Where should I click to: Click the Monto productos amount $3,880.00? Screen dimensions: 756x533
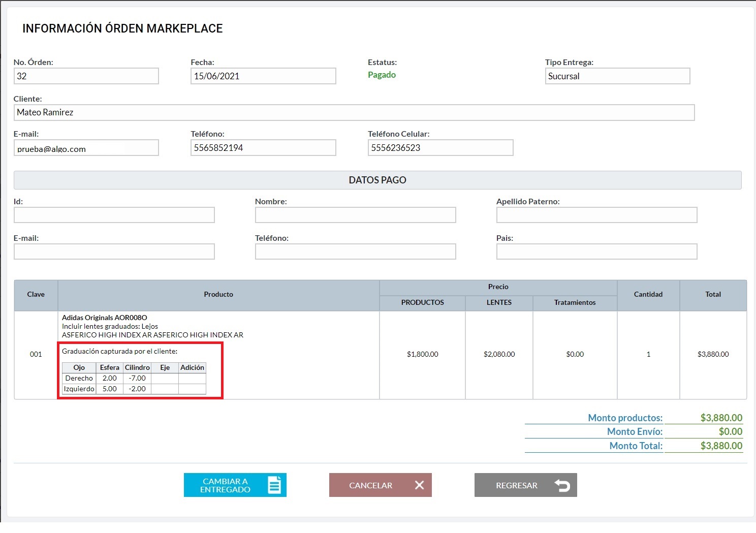(721, 418)
